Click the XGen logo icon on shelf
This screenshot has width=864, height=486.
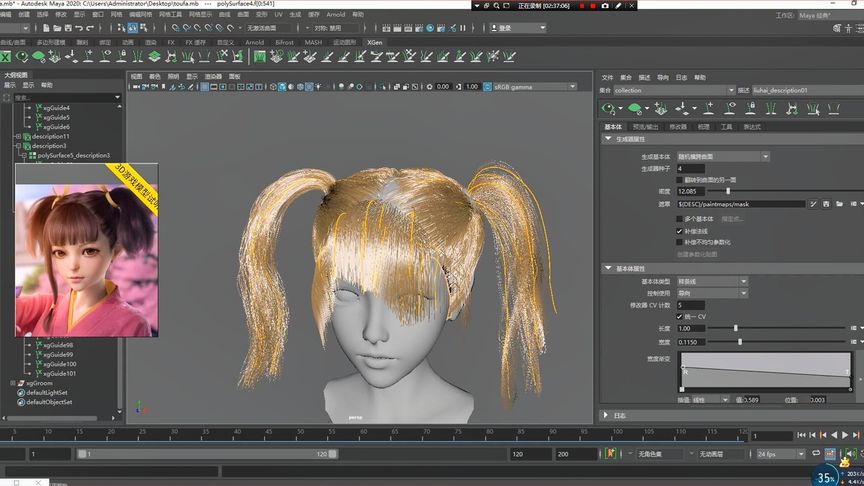[6, 57]
